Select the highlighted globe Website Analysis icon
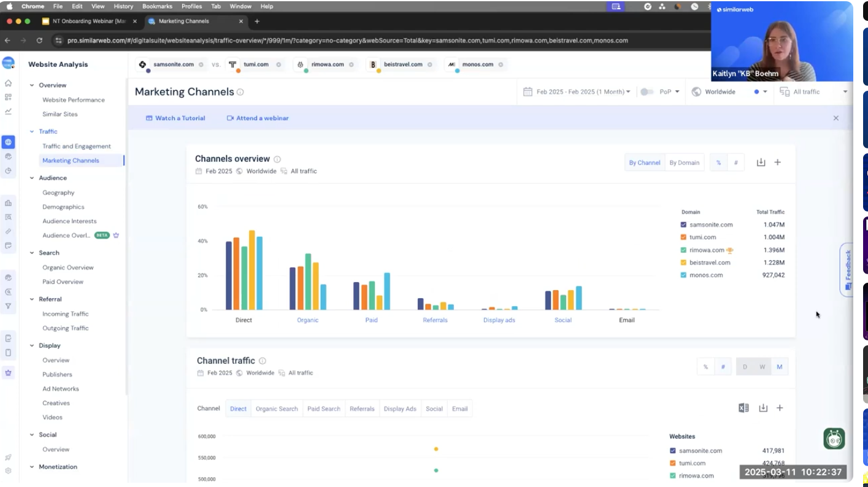This screenshot has height=487, width=868. [8, 142]
